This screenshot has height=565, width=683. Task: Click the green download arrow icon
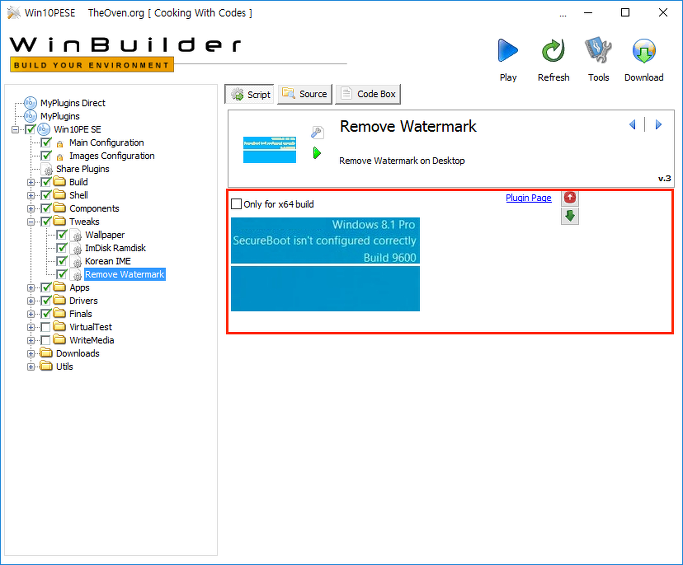[570, 216]
